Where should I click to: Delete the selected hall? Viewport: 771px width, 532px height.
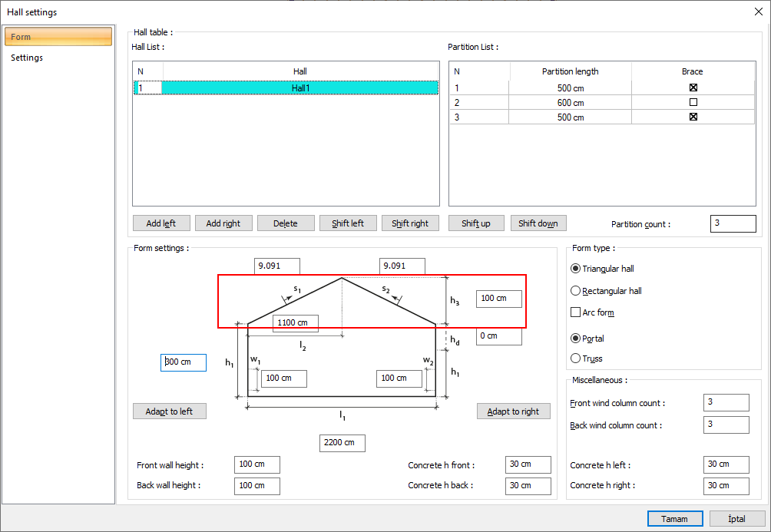[x=285, y=223]
